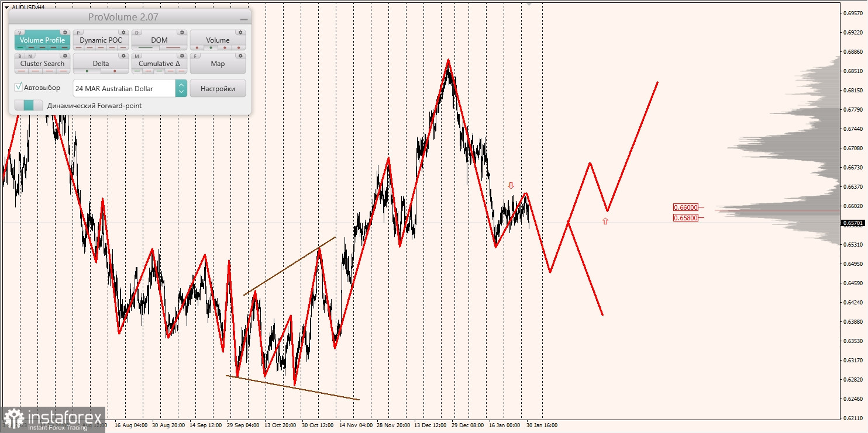This screenshot has width=868, height=433.
Task: Click the 0.66370 price scale label
Action: coord(852,186)
